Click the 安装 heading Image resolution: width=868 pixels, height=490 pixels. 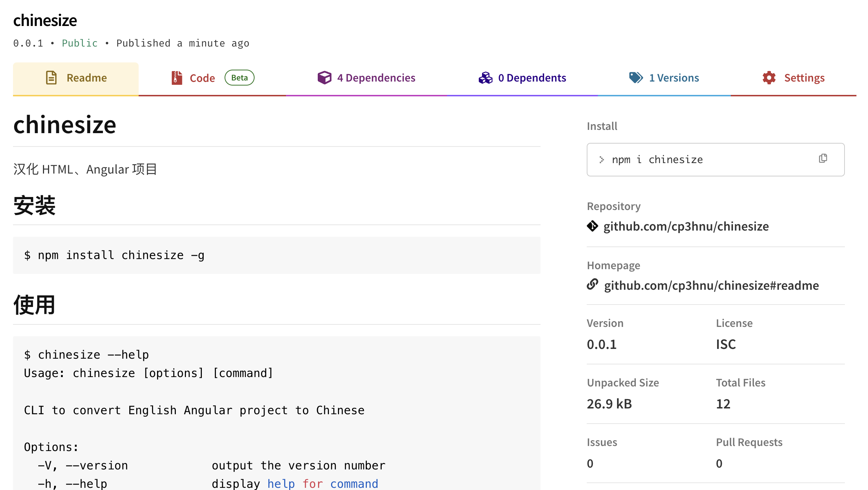point(34,205)
